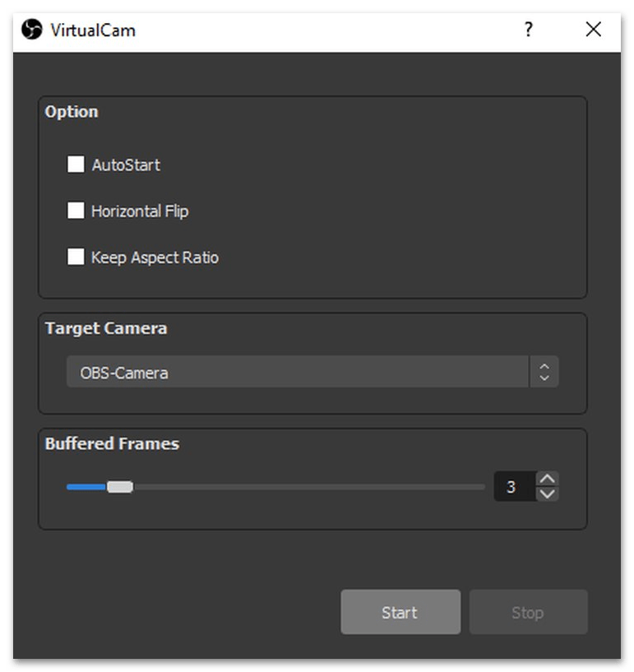
Task: Click the unfilled gray part of frames slider
Action: [309, 487]
